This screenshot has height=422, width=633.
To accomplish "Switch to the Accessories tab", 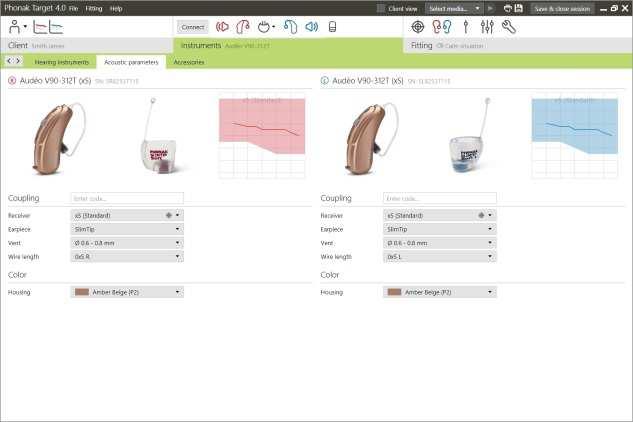I will point(189,62).
